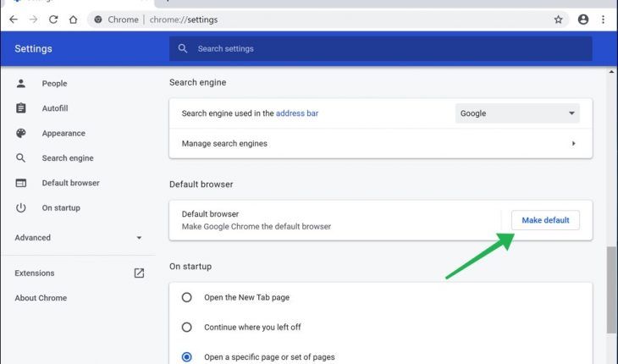Click the Extensions external link icon

point(139,273)
